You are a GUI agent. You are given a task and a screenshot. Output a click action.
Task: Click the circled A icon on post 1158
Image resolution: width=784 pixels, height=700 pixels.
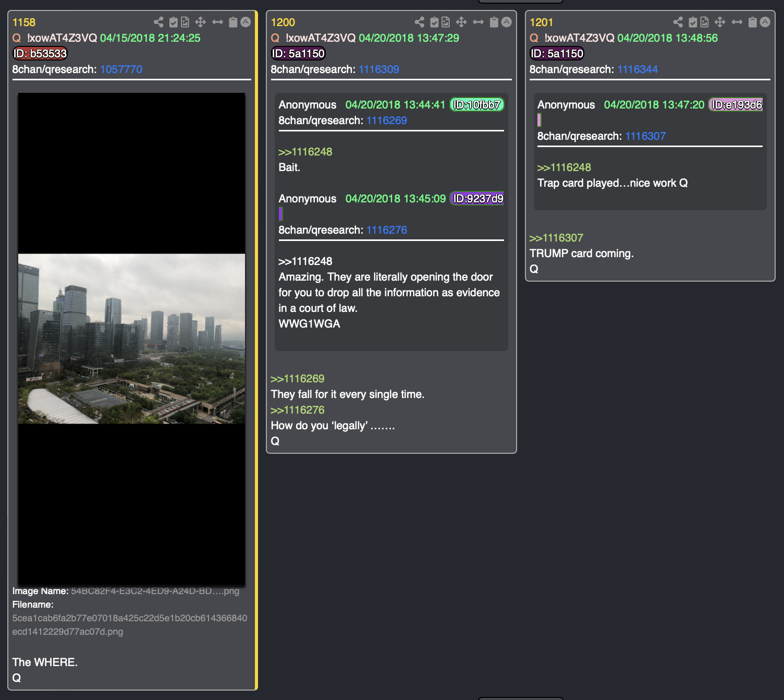pos(246,22)
